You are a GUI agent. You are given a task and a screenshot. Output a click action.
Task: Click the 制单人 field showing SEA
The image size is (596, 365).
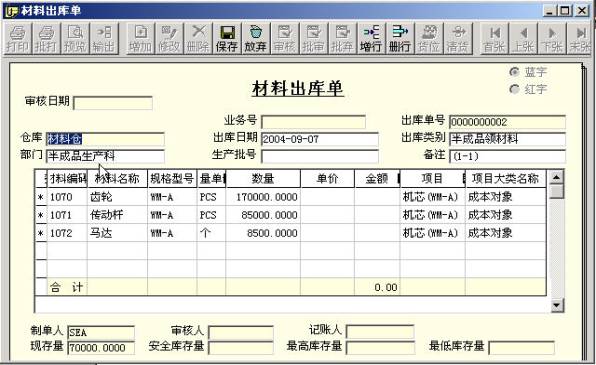click(x=101, y=333)
